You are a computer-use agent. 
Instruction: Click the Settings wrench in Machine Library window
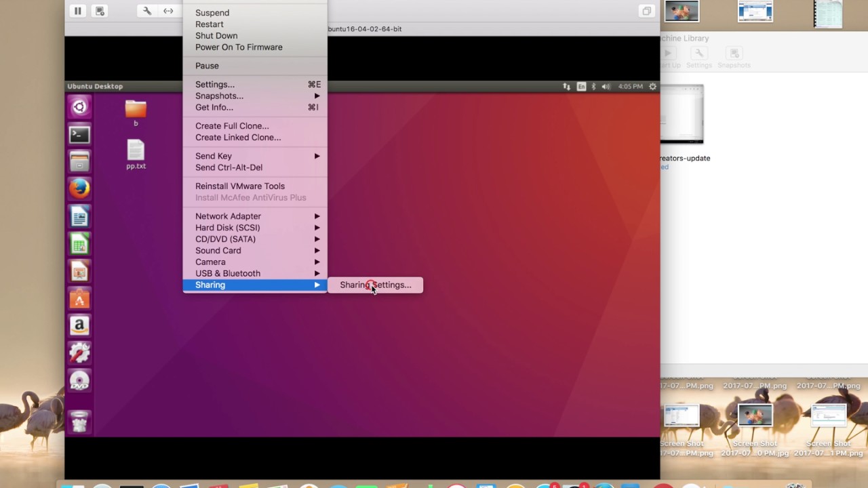click(x=698, y=58)
